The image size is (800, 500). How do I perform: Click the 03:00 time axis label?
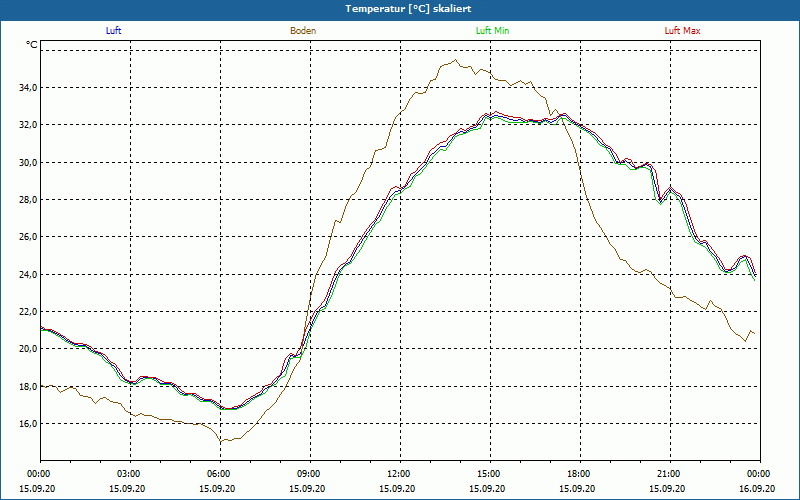[130, 473]
